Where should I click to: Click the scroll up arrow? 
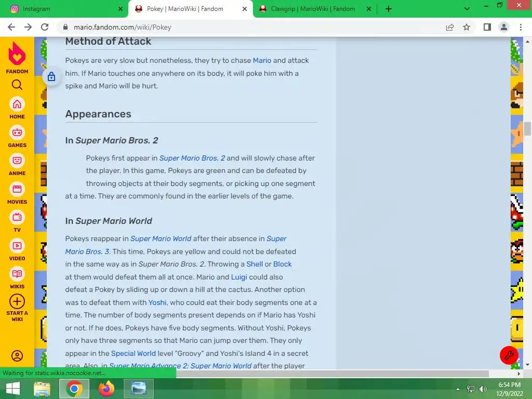pos(527,42)
